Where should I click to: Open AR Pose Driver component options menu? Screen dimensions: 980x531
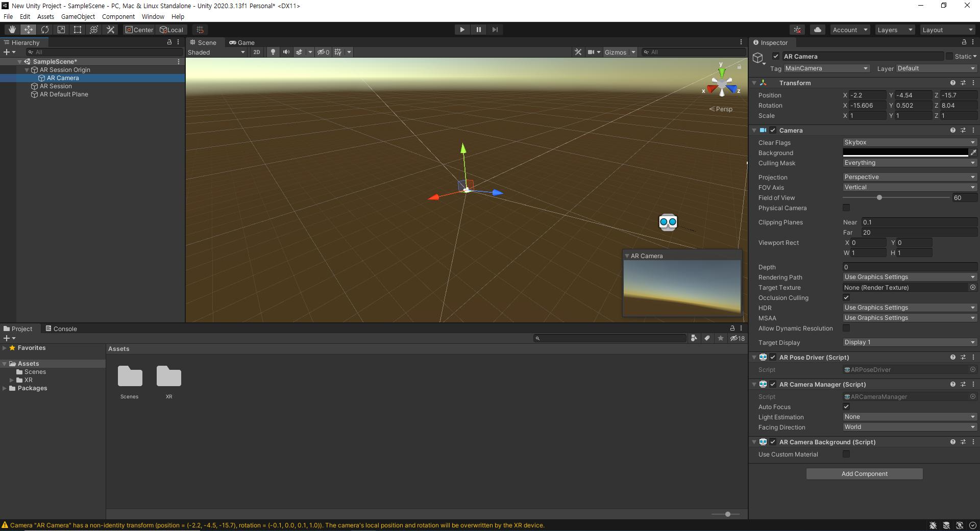pyautogui.click(x=973, y=357)
